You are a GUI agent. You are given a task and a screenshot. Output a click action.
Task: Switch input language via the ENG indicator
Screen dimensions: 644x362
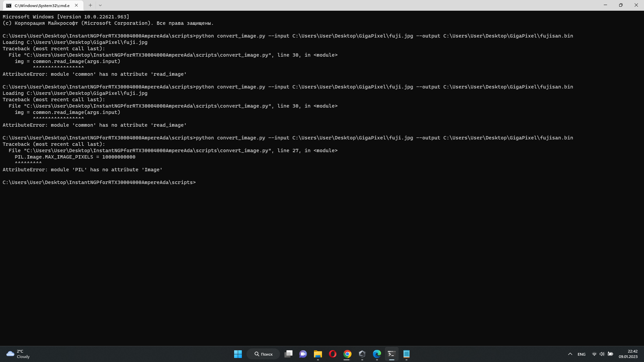[582, 354]
